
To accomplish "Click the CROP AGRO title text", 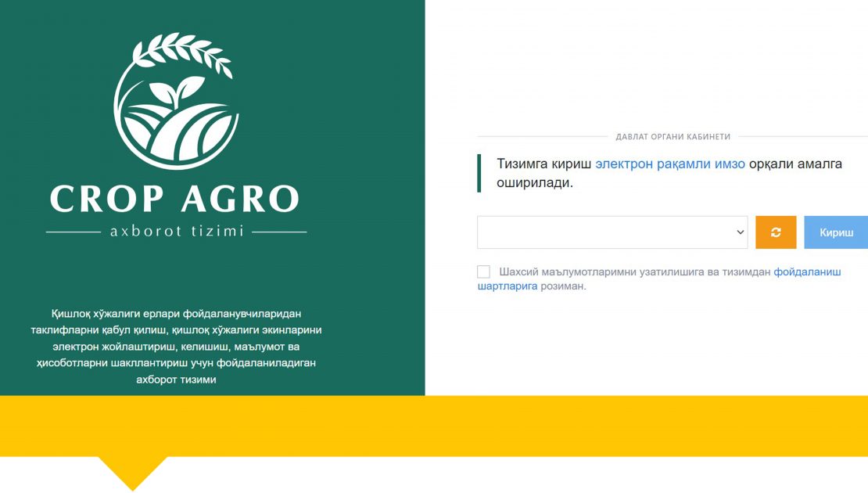I will pos(175,199).
